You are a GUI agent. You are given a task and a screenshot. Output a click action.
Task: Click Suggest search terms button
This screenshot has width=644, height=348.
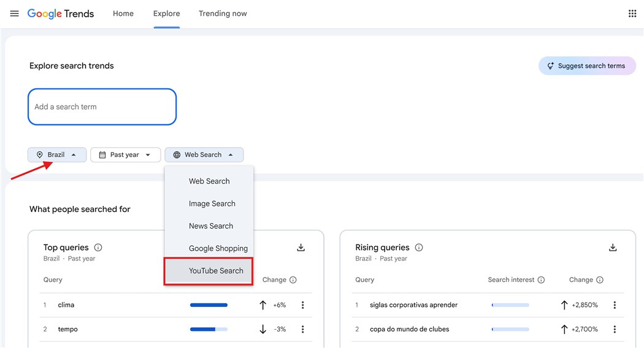[587, 66]
